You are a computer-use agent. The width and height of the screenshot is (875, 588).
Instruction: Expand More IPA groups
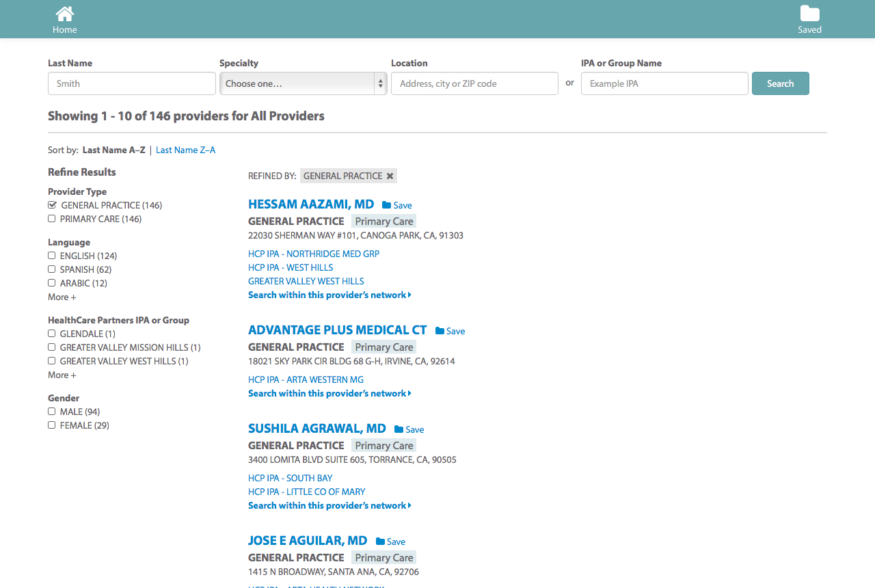(62, 375)
